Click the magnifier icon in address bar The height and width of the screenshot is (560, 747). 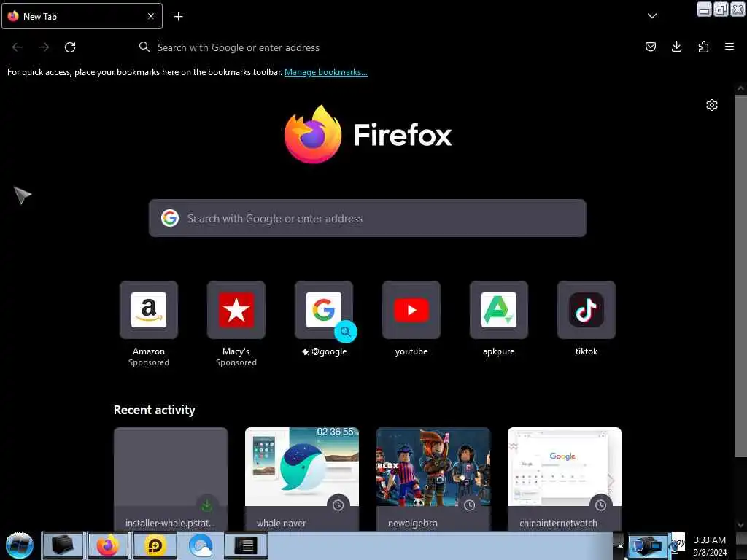tap(144, 47)
